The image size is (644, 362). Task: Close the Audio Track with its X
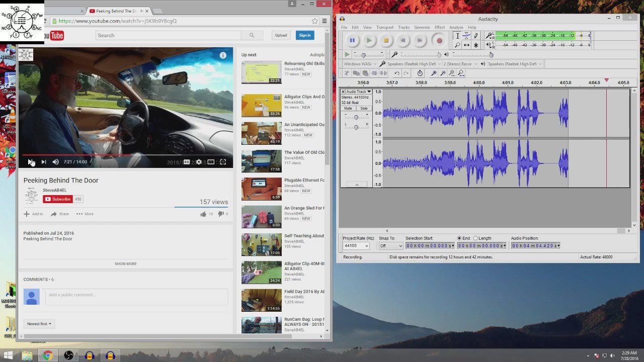point(343,92)
